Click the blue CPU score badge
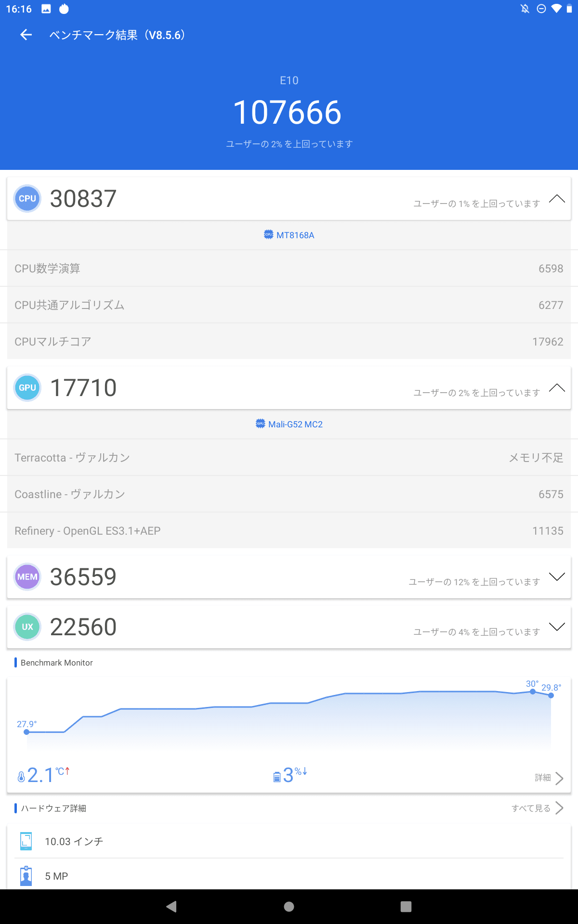This screenshot has width=578, height=924. [x=27, y=199]
